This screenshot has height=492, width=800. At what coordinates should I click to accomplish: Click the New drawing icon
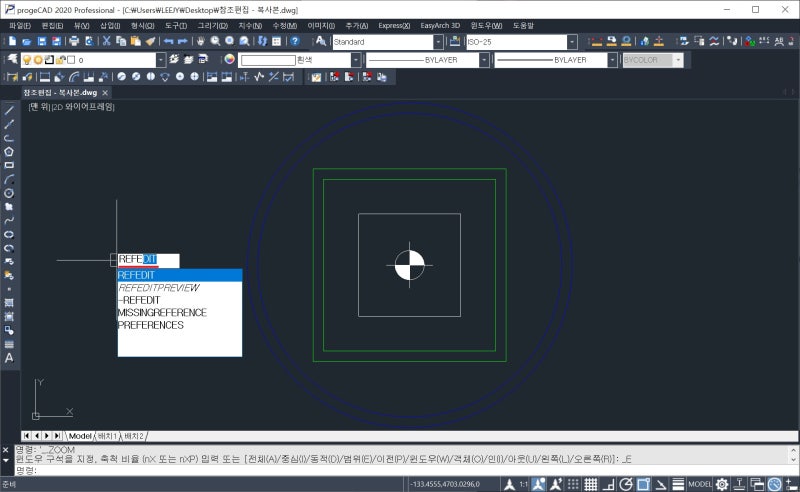coord(13,41)
